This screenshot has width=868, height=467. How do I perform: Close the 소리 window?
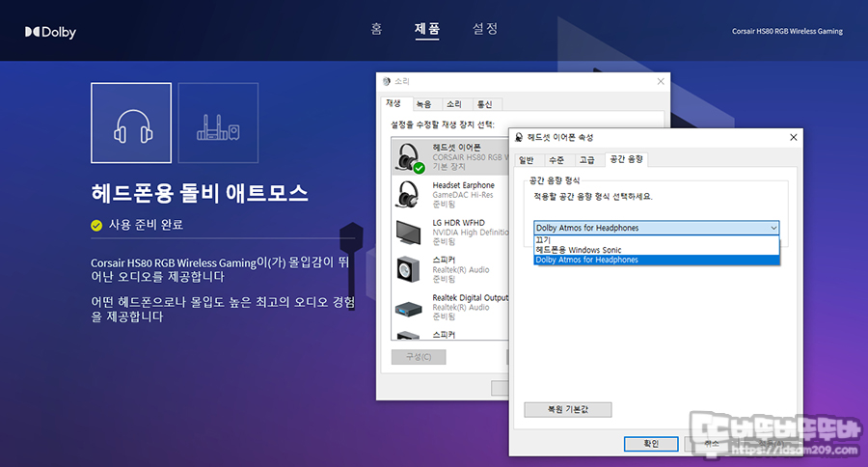(661, 81)
